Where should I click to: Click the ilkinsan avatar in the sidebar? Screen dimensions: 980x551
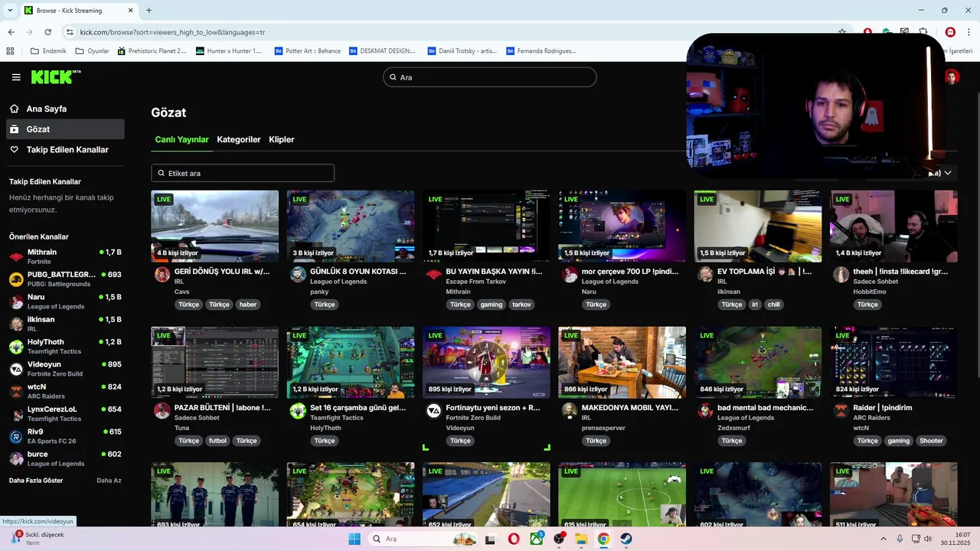click(x=16, y=324)
